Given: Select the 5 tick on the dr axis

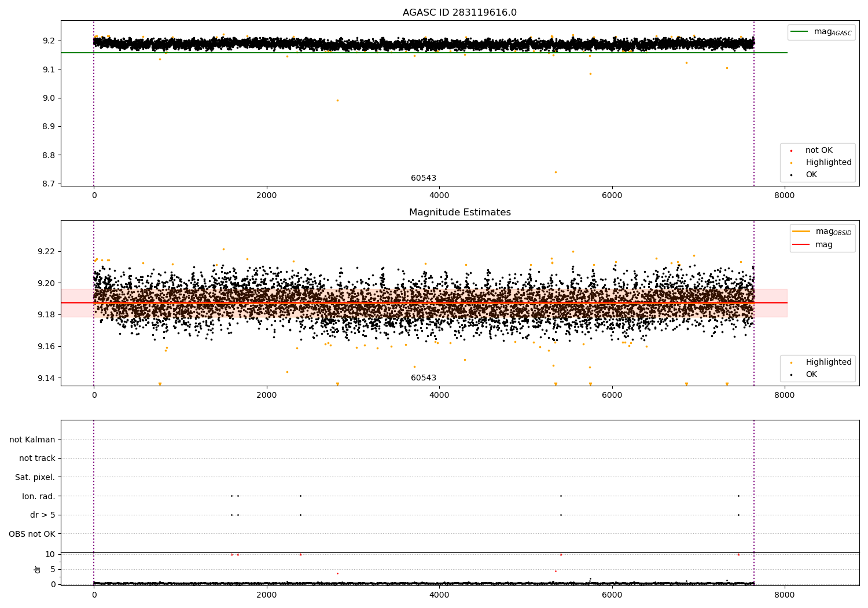Looking at the screenshot, I should [53, 569].
